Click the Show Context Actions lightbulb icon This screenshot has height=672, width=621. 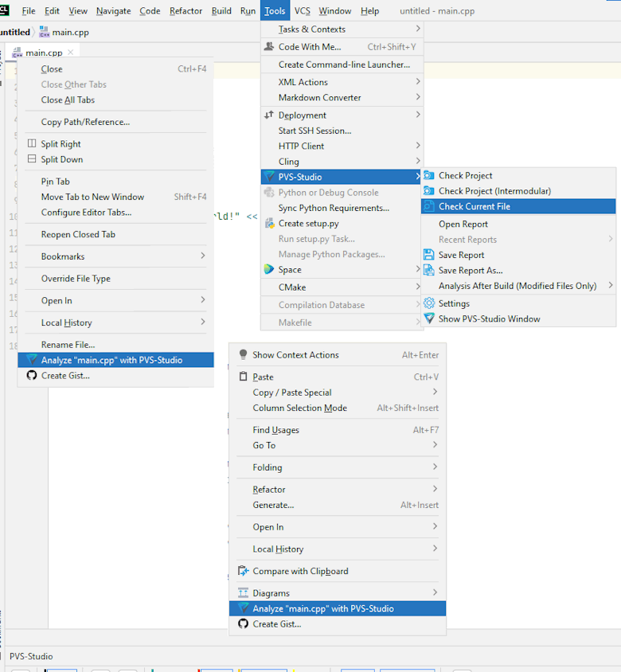click(x=244, y=355)
